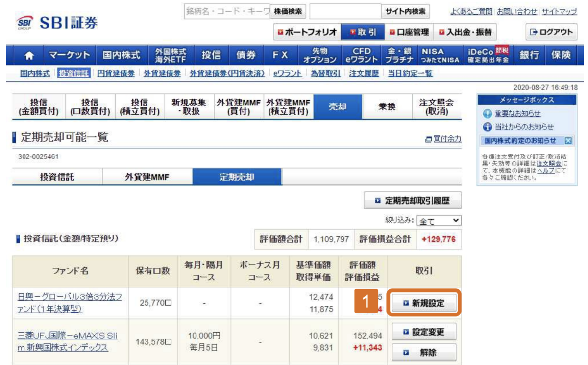This screenshot has width=588, height=365.
Task: Focus the 銘柄名・コード search field
Action: 227,11
